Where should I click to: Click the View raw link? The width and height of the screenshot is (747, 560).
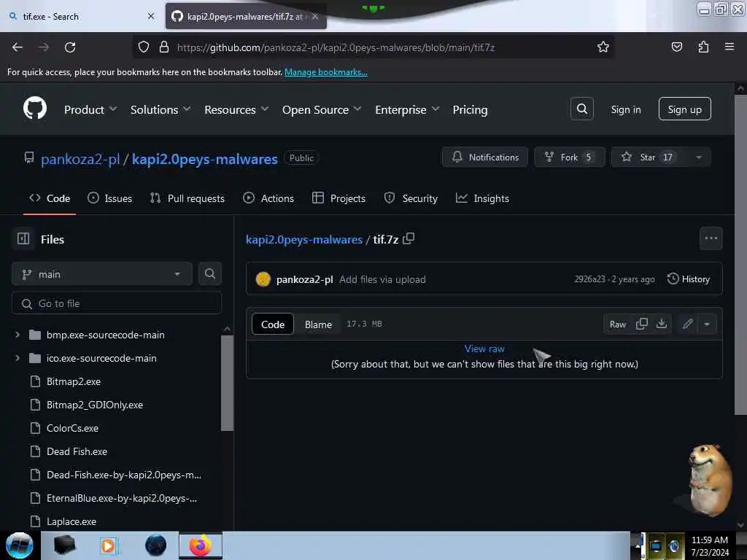[x=484, y=349]
